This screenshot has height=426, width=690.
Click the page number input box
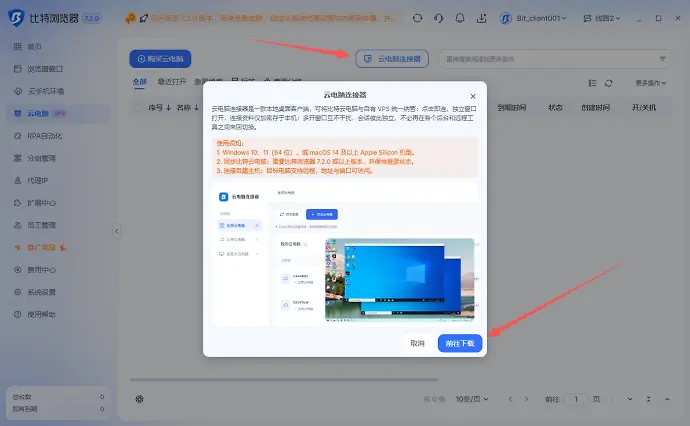point(576,399)
